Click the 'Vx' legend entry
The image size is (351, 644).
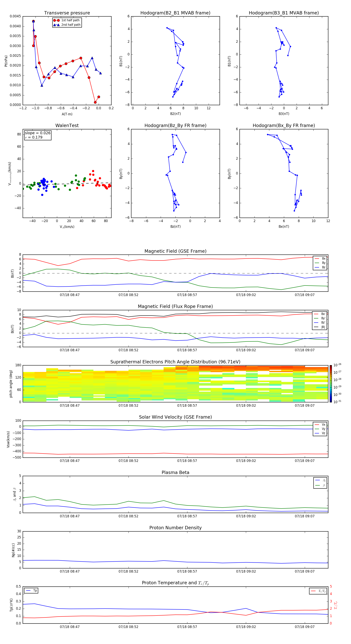click(x=320, y=424)
